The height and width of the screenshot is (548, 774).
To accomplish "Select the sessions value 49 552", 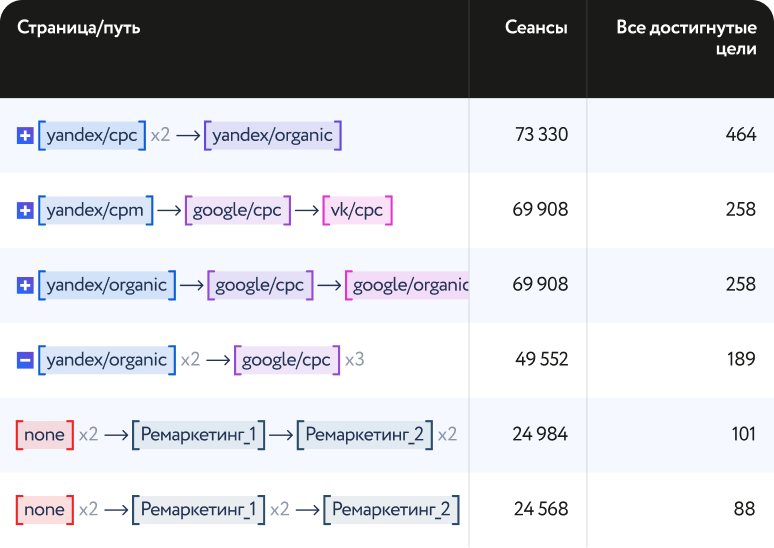I will [540, 360].
